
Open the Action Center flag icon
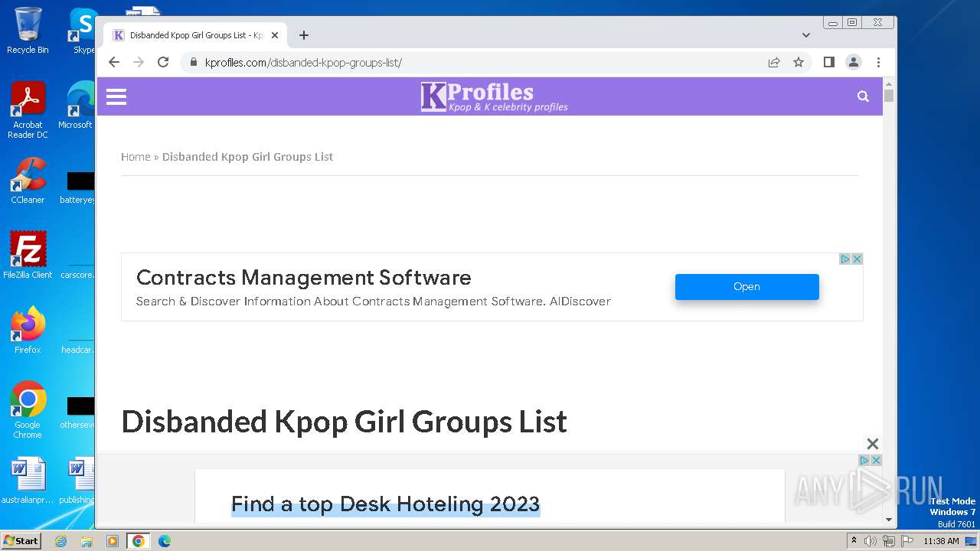pos(906,541)
